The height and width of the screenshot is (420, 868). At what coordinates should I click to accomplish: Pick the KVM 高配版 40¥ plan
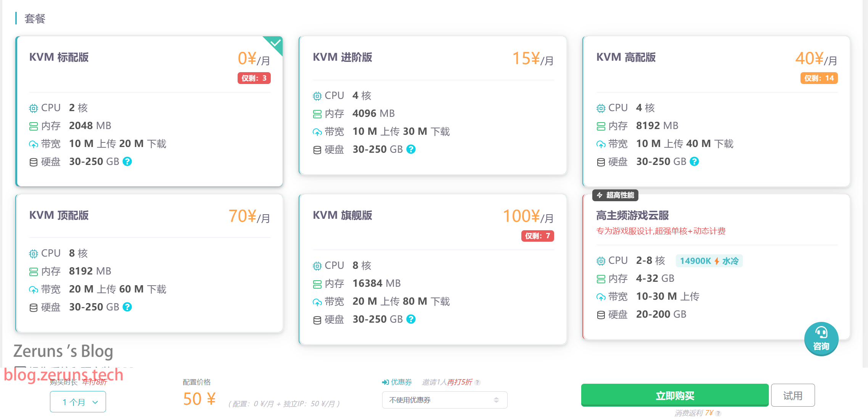pyautogui.click(x=716, y=111)
